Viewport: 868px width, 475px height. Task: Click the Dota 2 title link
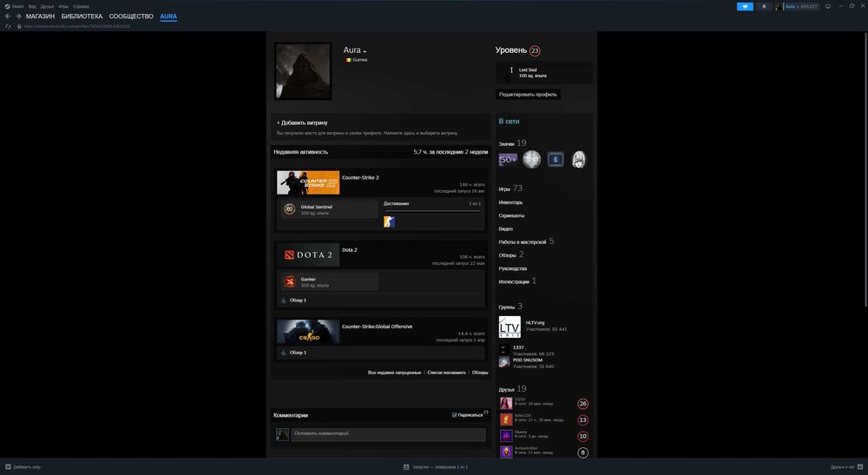click(x=349, y=250)
